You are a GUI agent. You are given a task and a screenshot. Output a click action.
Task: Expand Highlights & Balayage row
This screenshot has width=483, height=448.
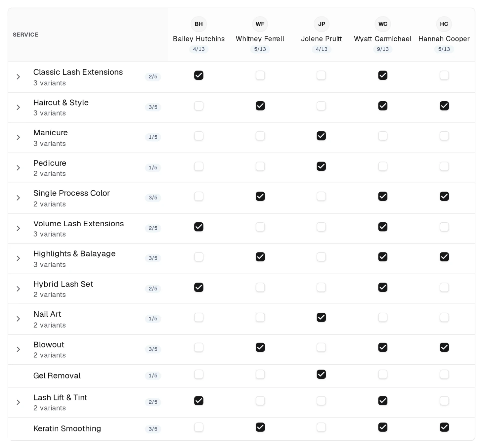click(18, 258)
